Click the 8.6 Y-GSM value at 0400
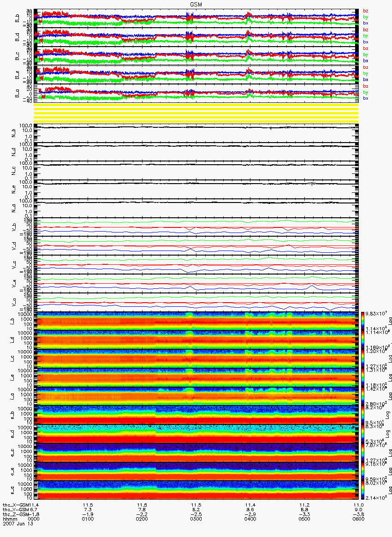392x537 pixels. 250,510
